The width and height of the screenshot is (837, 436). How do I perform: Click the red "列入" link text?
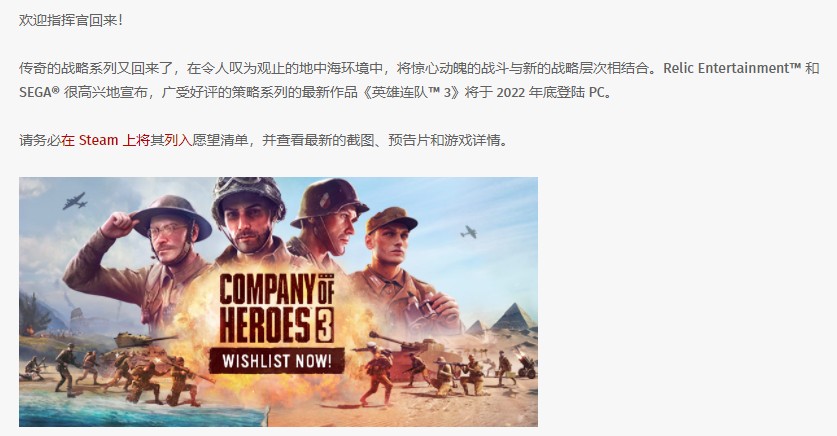178,140
